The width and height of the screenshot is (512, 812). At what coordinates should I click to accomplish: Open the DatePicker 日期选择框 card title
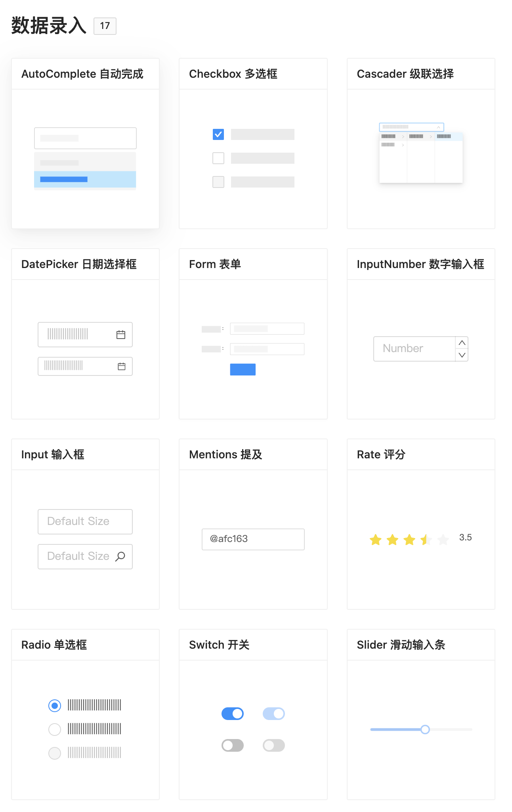click(79, 264)
